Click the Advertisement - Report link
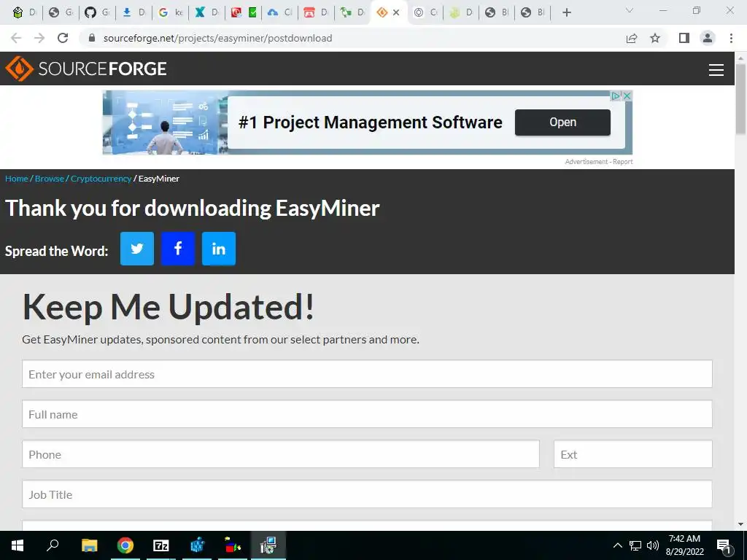 pyautogui.click(x=599, y=162)
